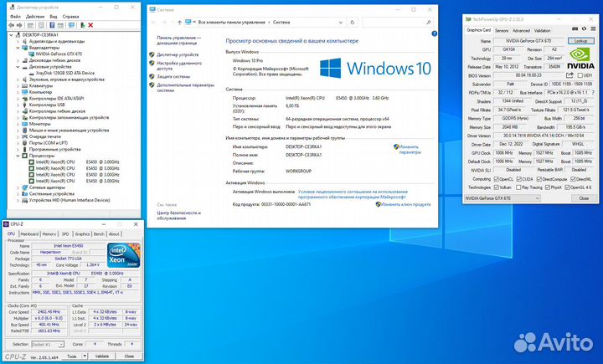Switch to Memory tab in CPU-Z
Viewport: 603px width, 364px height.
49,234
